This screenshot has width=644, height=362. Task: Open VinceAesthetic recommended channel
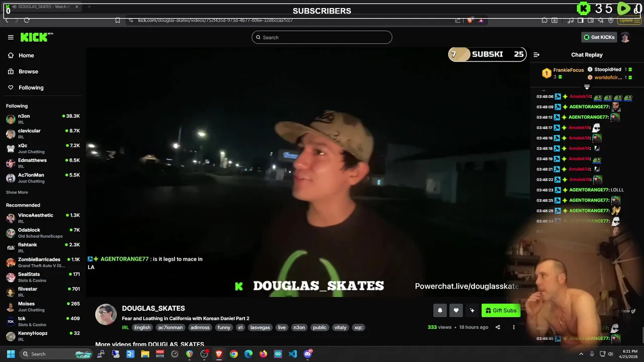click(43, 218)
